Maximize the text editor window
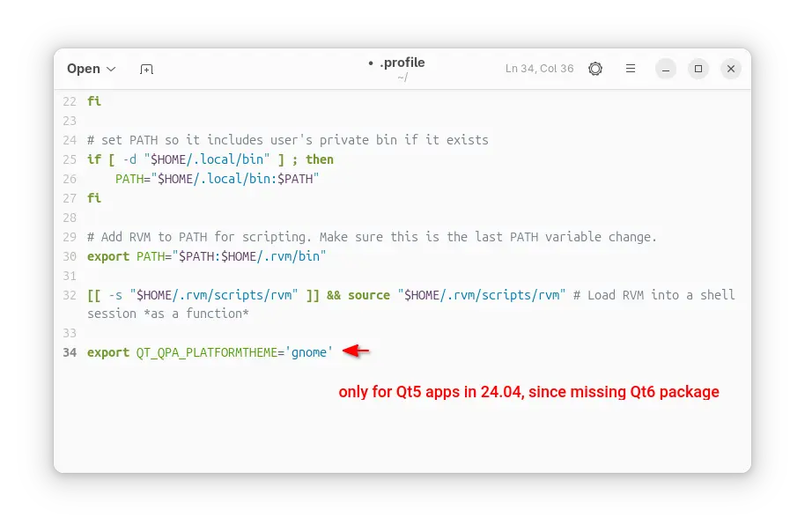 (698, 69)
